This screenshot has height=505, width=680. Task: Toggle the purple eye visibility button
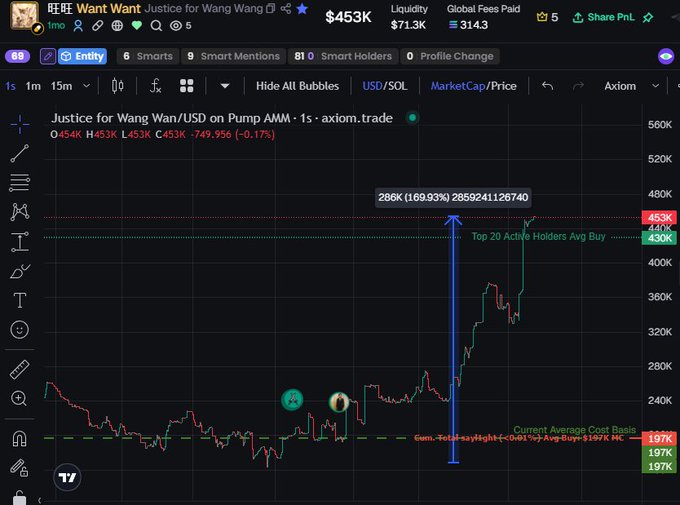(666, 56)
